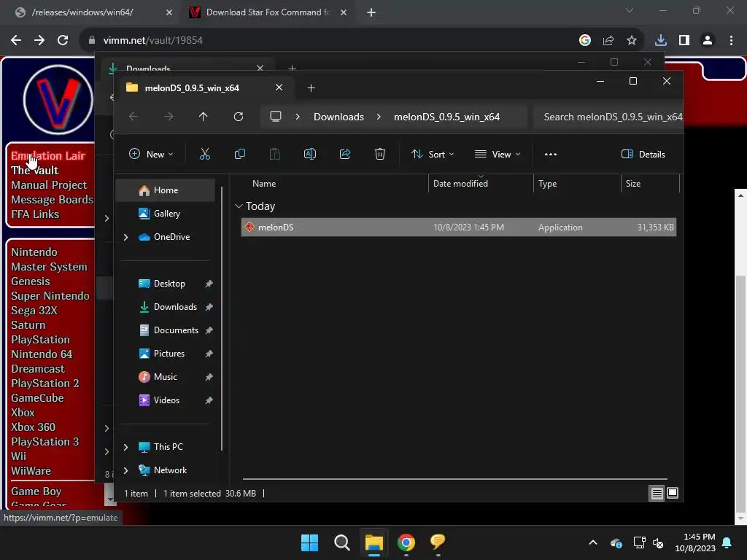Screen dimensions: 747x560
Task: Select the Download Star Fox Command tab
Action: pyautogui.click(x=268, y=12)
